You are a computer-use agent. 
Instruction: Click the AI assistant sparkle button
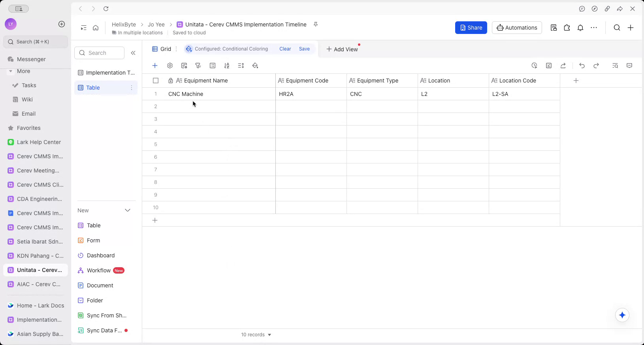pyautogui.click(x=622, y=315)
